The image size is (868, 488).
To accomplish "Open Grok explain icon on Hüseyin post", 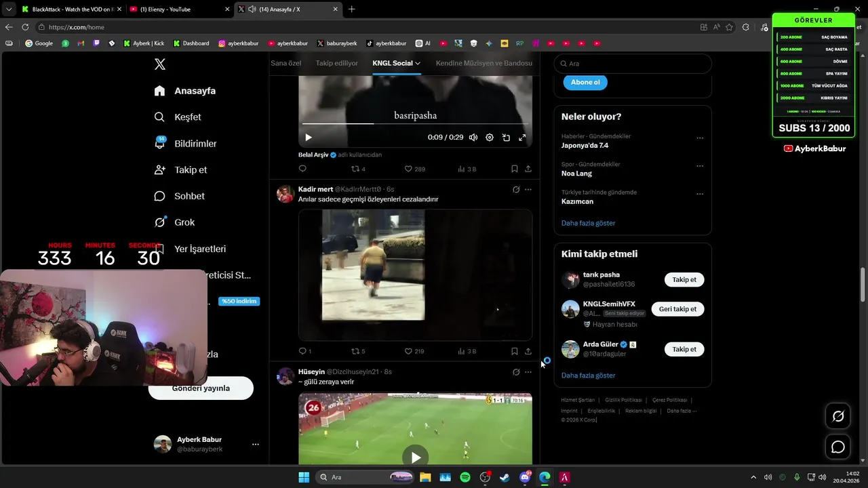I will tap(516, 372).
